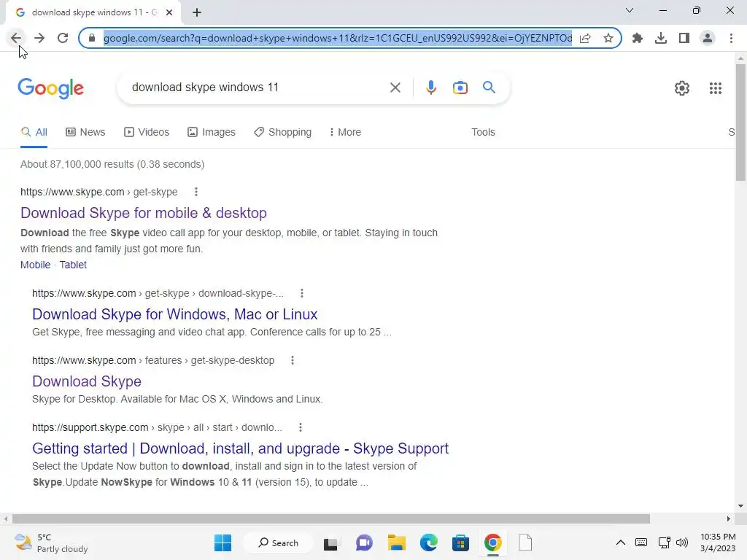Open Chrome three-dot menu
The image size is (747, 560).
coord(731,38)
